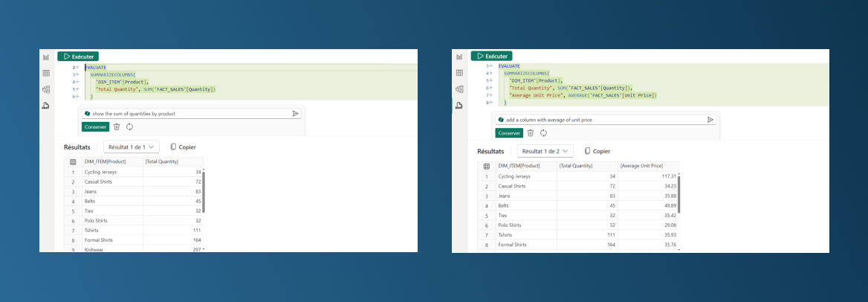Click Conserver in the right window

click(x=509, y=133)
